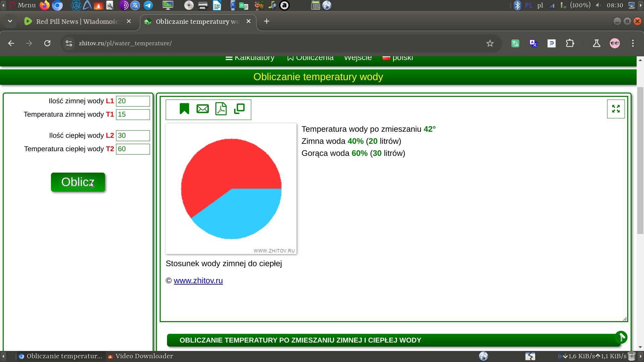Viewport: 644px width, 362px height.
Task: Click the Temperatura ciepłej wody T2 field
Action: click(x=133, y=149)
